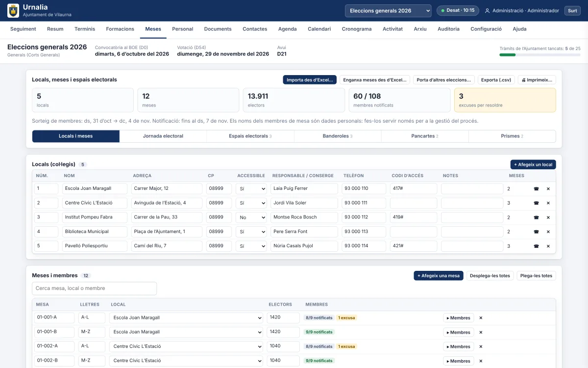This screenshot has width=588, height=368.
Task: Remove the Biblioteca Municipal local
Action: click(548, 232)
